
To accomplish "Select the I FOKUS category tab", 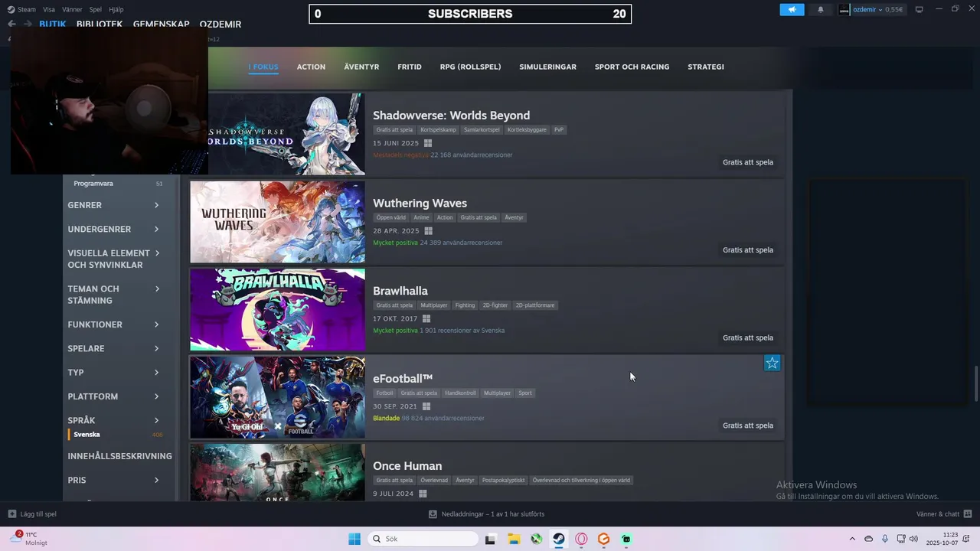I will click(263, 67).
